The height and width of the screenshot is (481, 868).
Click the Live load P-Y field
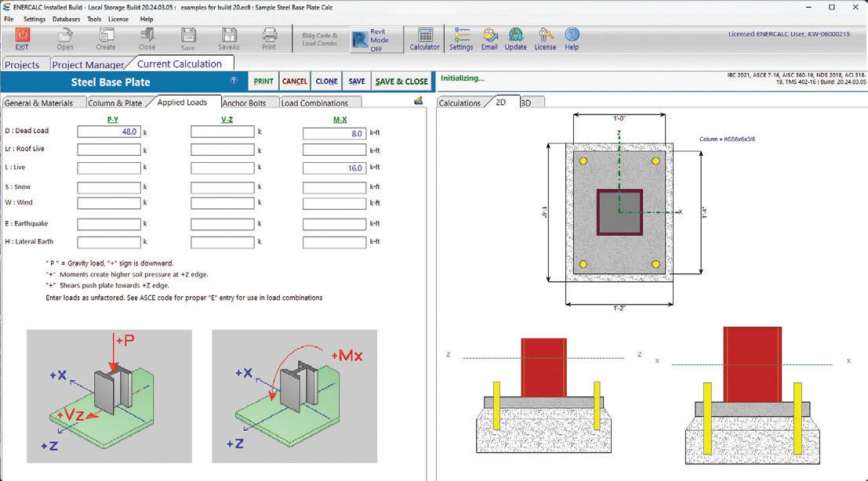109,168
